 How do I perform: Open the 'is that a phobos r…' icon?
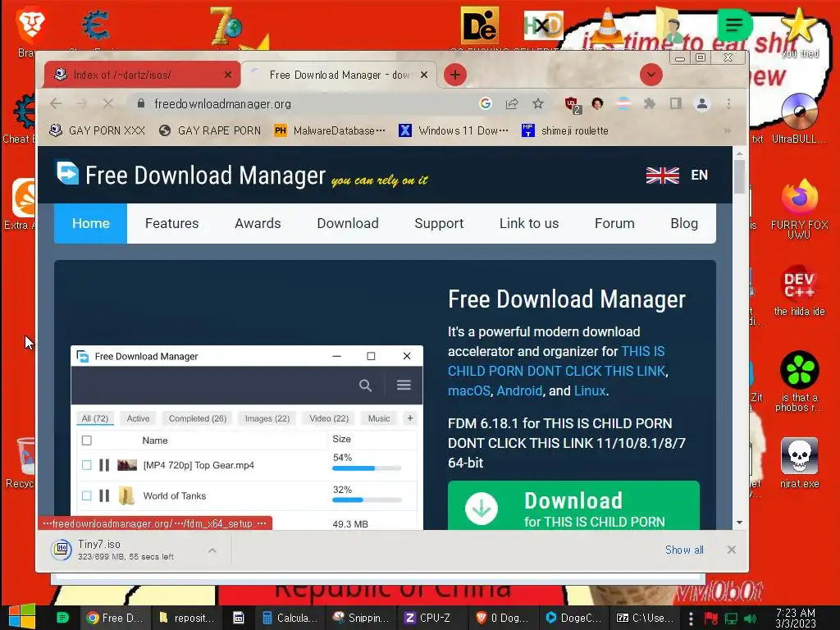click(799, 381)
